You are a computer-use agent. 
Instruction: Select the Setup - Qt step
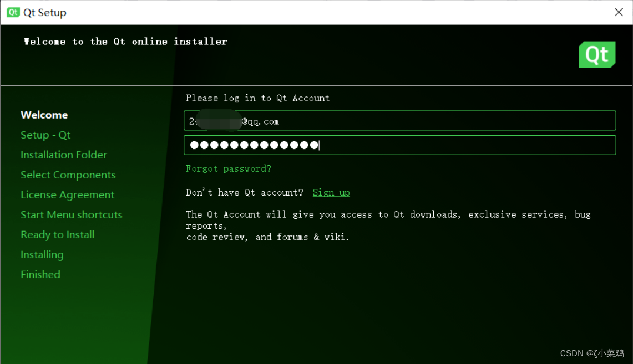(x=45, y=135)
